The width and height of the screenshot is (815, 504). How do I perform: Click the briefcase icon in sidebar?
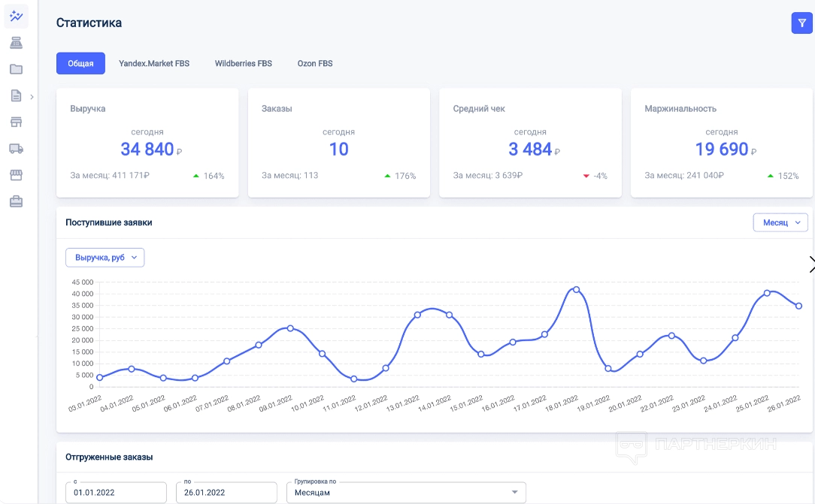tap(16, 201)
